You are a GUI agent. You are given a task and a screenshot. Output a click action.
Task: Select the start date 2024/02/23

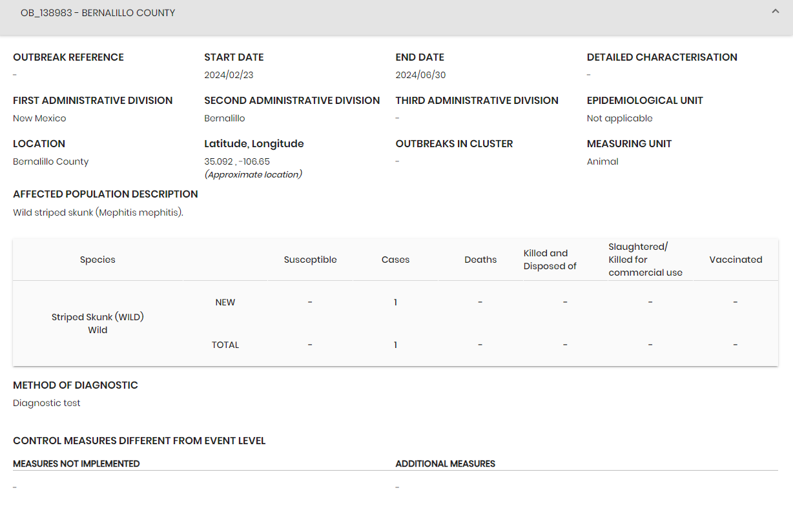(229, 75)
